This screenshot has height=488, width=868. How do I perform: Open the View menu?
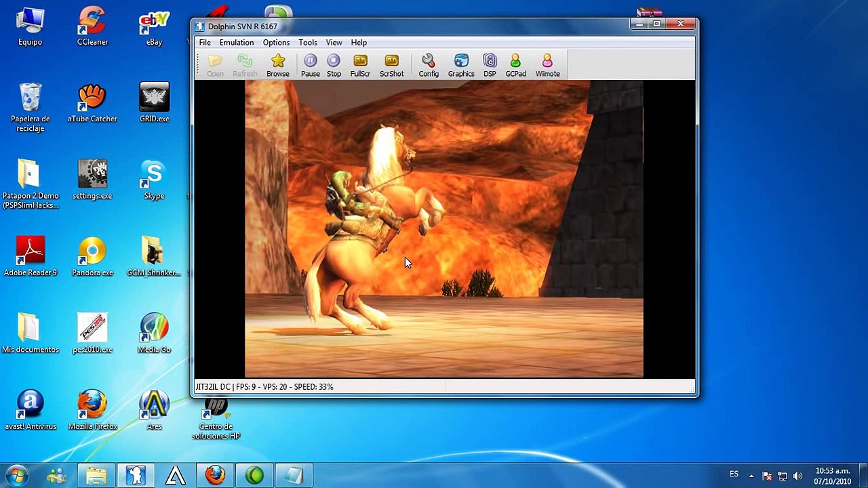click(x=334, y=43)
